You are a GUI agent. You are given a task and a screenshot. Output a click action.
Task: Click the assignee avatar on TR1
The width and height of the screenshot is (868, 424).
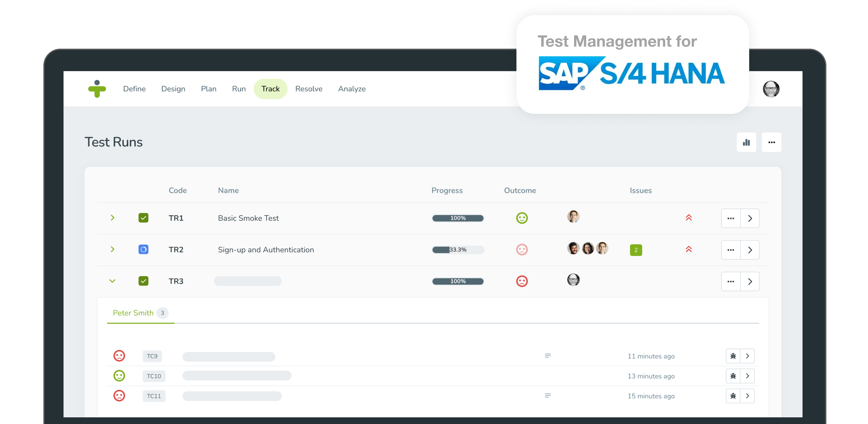coord(573,217)
